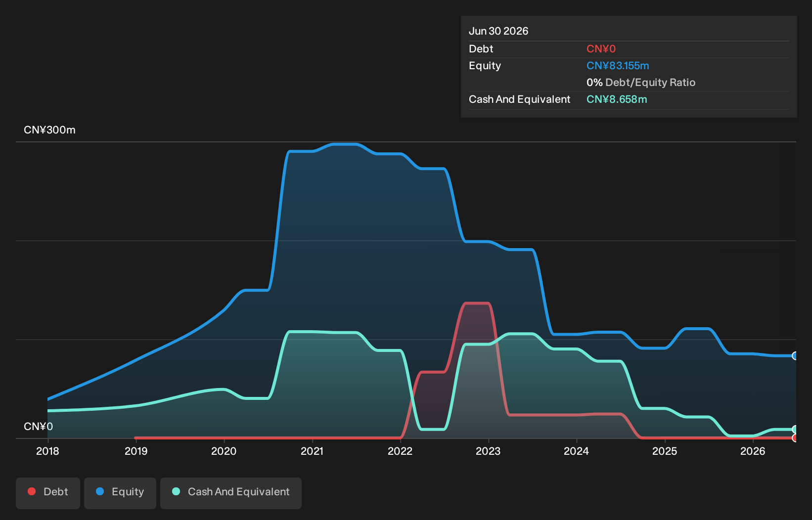
Task: Select the red Debt endpoint marker
Action: click(795, 438)
